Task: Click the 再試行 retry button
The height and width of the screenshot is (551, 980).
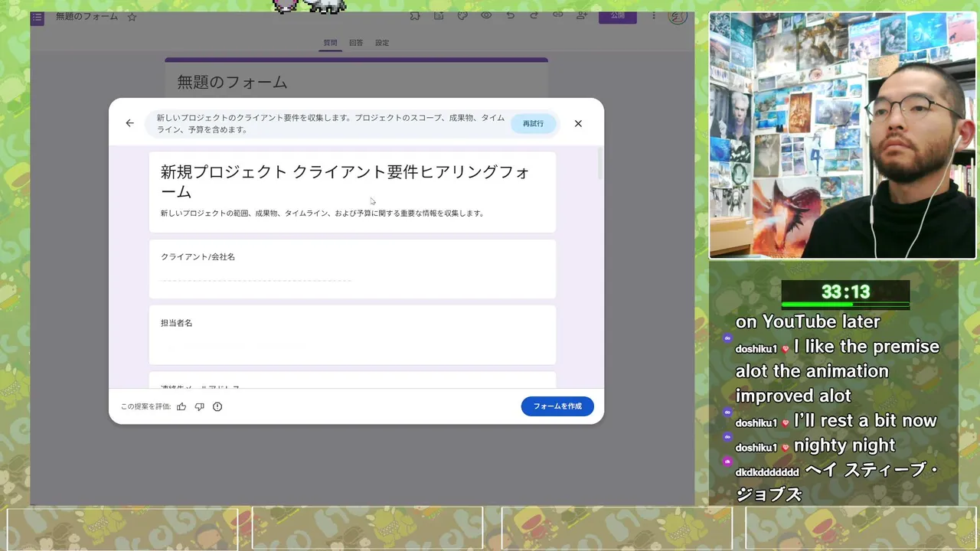Action: (x=534, y=123)
